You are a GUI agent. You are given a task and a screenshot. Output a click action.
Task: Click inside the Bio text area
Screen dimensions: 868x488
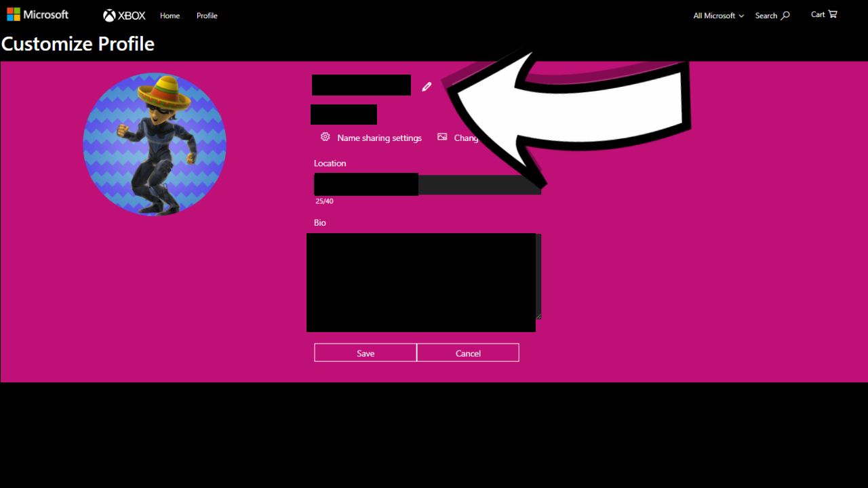click(x=420, y=282)
